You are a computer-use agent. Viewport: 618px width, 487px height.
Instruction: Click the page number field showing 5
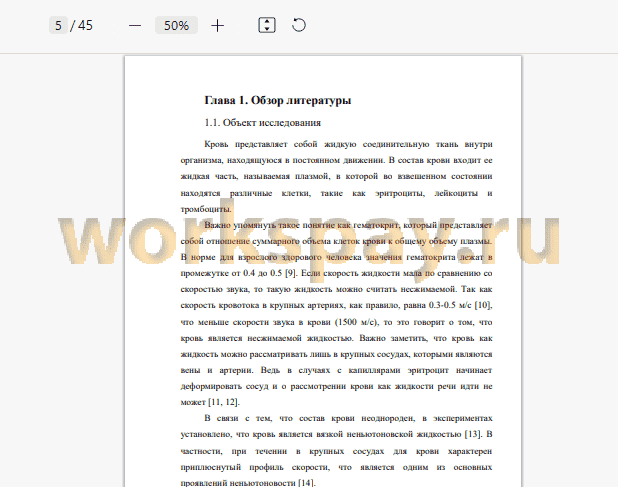point(58,26)
